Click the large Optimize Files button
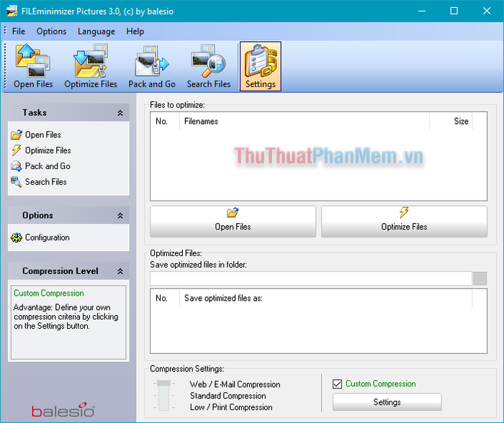The height and width of the screenshot is (423, 504). coord(404,222)
